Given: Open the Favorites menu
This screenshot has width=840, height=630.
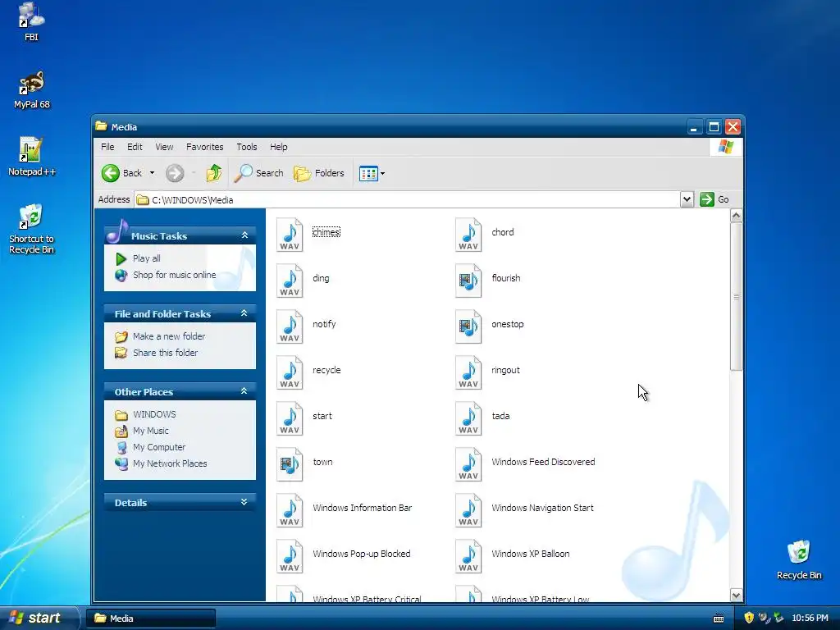Looking at the screenshot, I should click(204, 147).
